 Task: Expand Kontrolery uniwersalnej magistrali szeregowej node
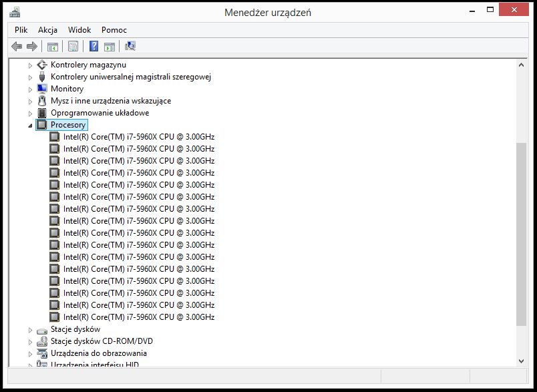[x=30, y=77]
